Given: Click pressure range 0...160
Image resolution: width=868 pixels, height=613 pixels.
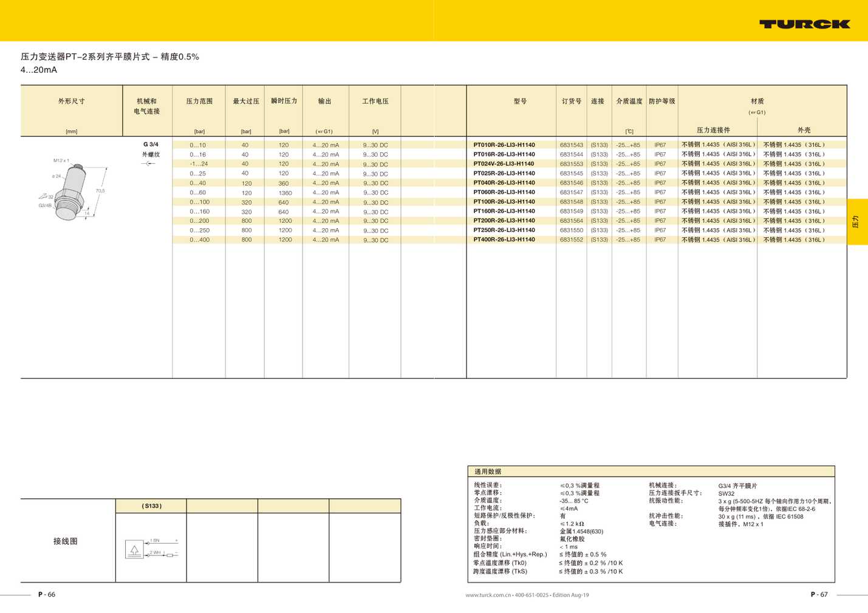Looking at the screenshot, I should [199, 212].
